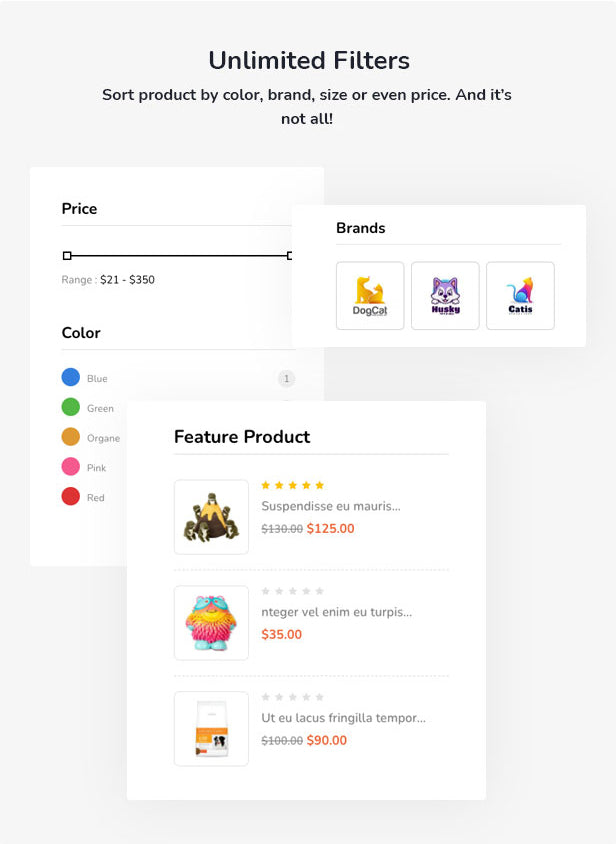
Task: Choose the Organe color swatch
Action: pos(71,437)
